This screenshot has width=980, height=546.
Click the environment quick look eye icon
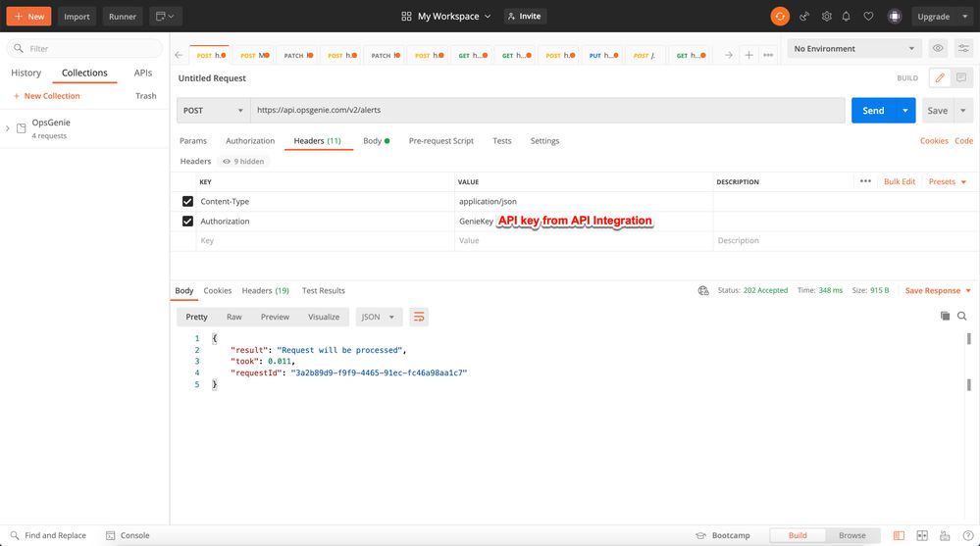tap(938, 48)
